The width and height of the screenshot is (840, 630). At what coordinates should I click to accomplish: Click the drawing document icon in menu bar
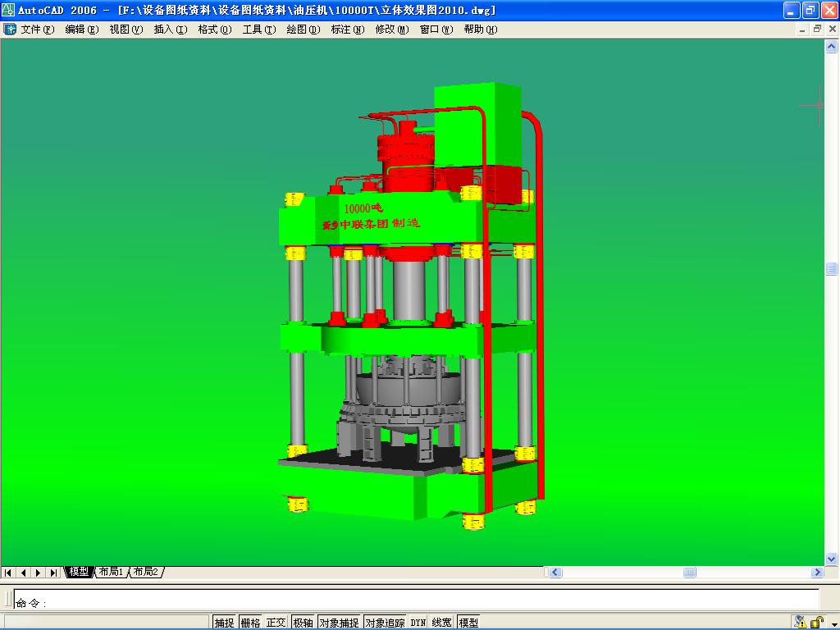10,30
